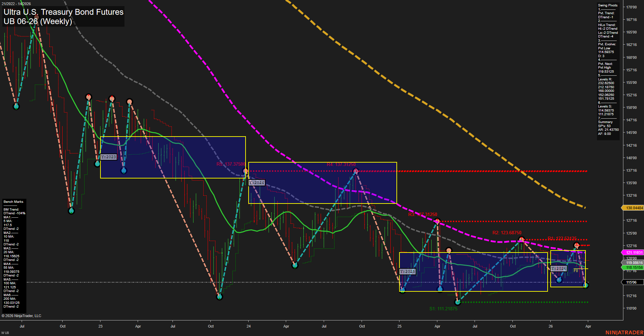Select the pivot high circle at R4 137.31250
This screenshot has width=644, height=336.
[356, 171]
